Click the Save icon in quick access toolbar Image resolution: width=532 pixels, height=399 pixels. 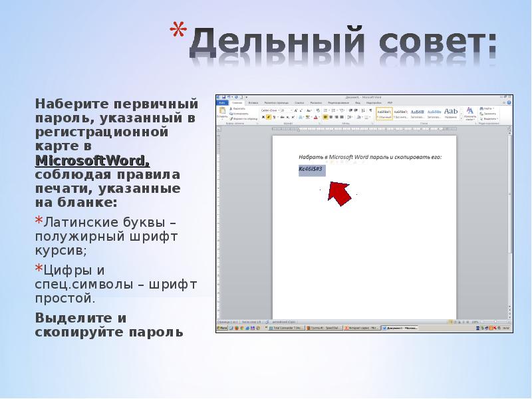(223, 97)
